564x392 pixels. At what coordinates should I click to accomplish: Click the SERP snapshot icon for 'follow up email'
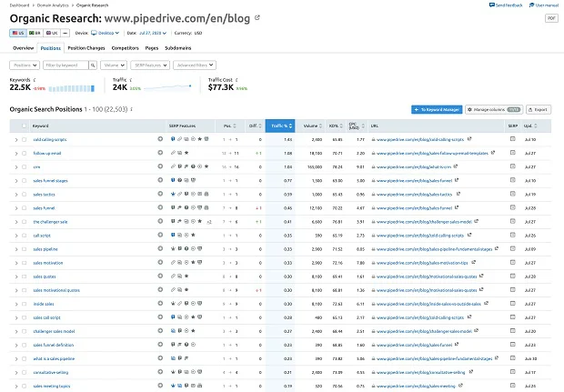[x=513, y=153]
